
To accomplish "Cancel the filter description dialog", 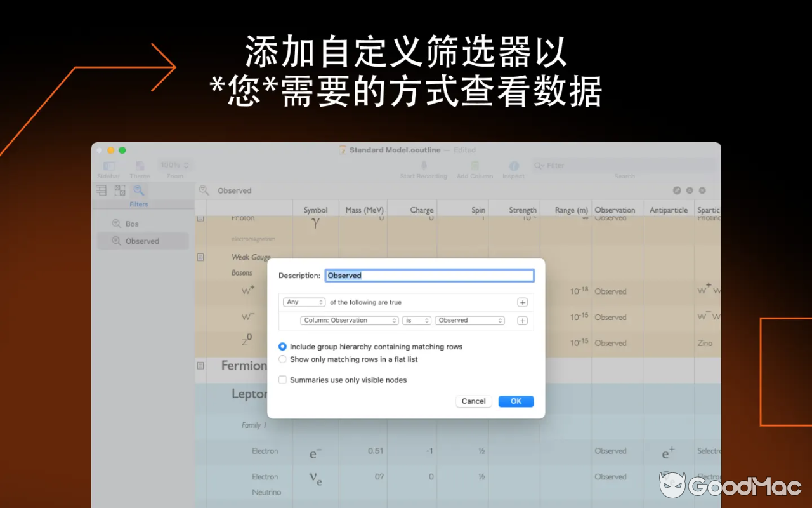I will 473,401.
